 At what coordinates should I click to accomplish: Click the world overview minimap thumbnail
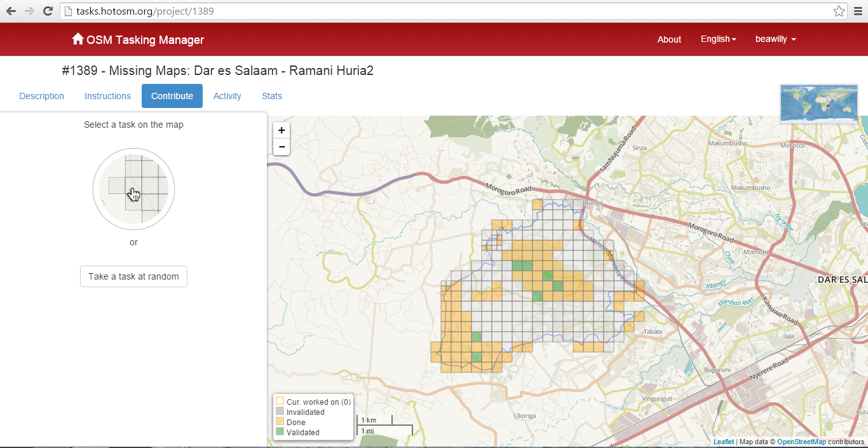click(819, 104)
